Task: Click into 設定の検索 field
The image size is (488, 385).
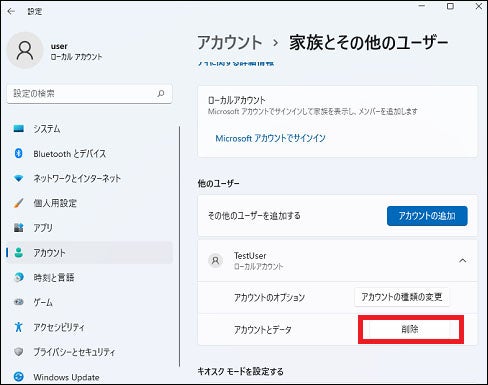Action: [x=89, y=94]
